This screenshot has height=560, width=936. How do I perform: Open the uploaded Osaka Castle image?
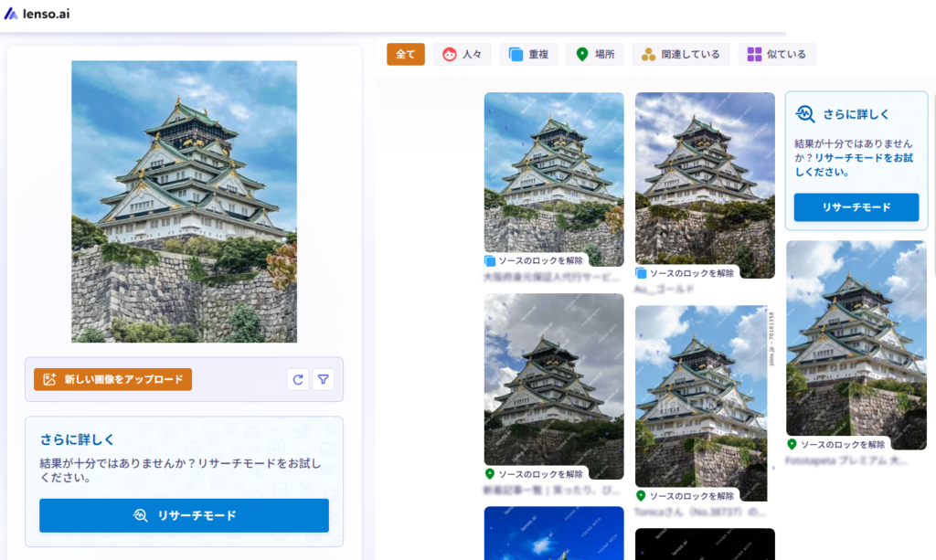[184, 201]
